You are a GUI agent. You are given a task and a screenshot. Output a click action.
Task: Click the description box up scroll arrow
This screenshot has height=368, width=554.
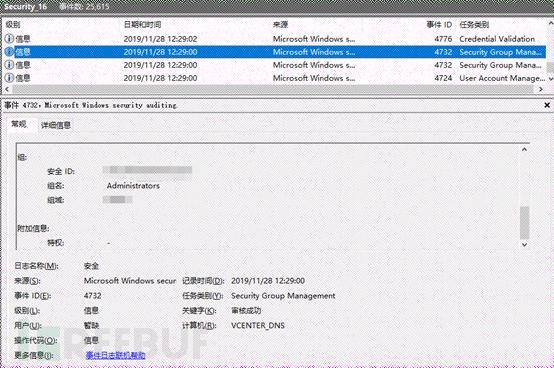pos(524,149)
